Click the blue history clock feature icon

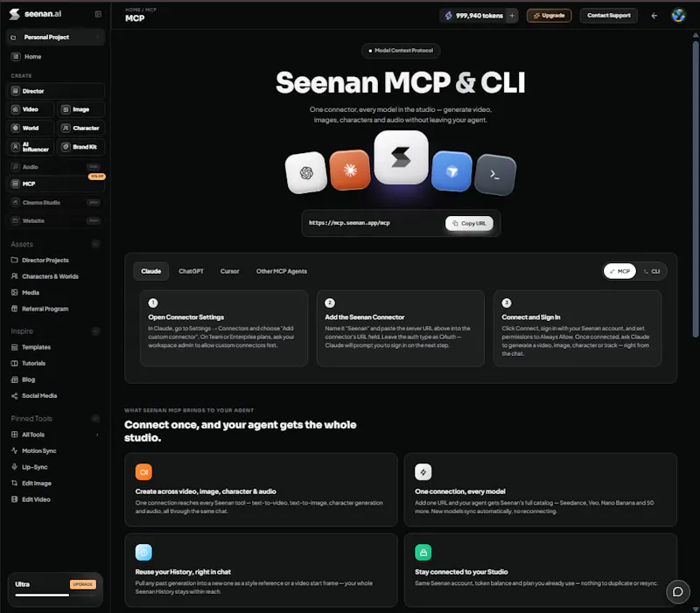tap(143, 553)
